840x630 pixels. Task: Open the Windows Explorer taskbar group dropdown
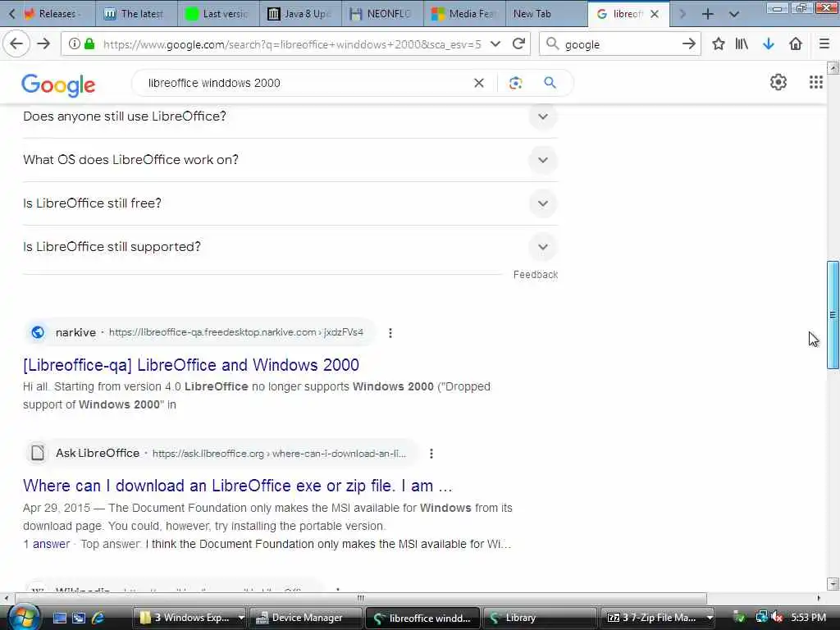241,618
